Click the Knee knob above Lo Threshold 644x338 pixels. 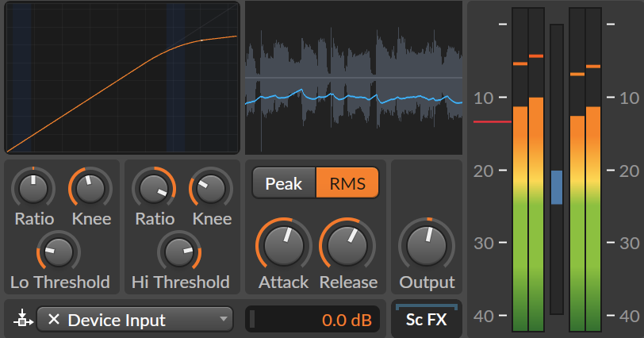[x=90, y=189]
